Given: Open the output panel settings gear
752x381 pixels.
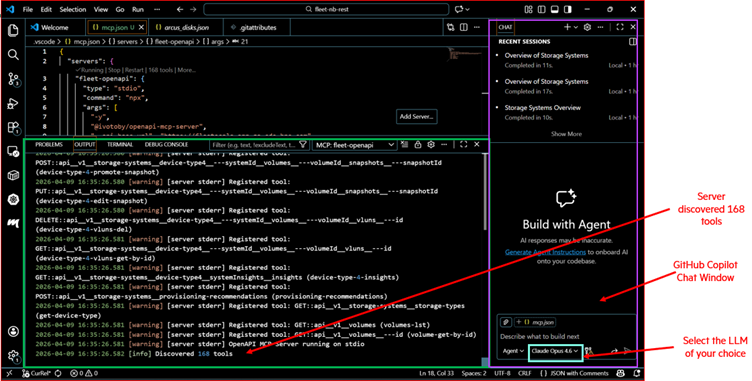Looking at the screenshot, I should 431,144.
